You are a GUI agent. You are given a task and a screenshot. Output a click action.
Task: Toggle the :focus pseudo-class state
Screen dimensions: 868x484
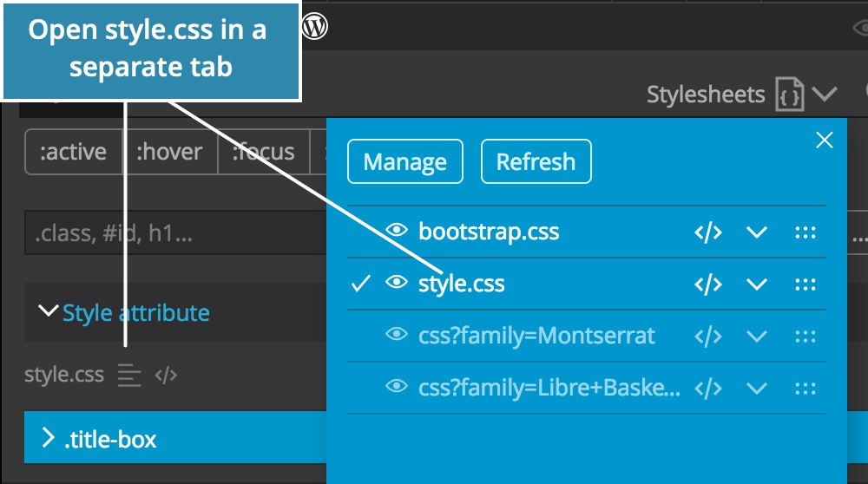pyautogui.click(x=264, y=152)
